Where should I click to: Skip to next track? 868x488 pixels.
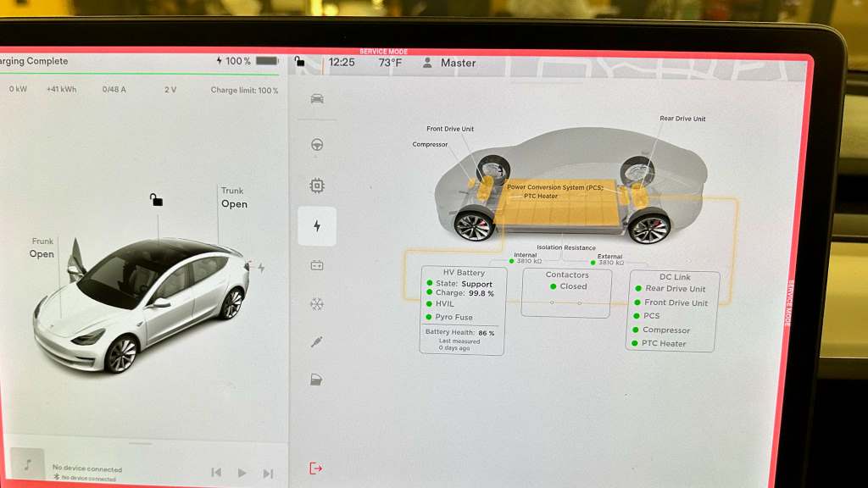coord(268,473)
